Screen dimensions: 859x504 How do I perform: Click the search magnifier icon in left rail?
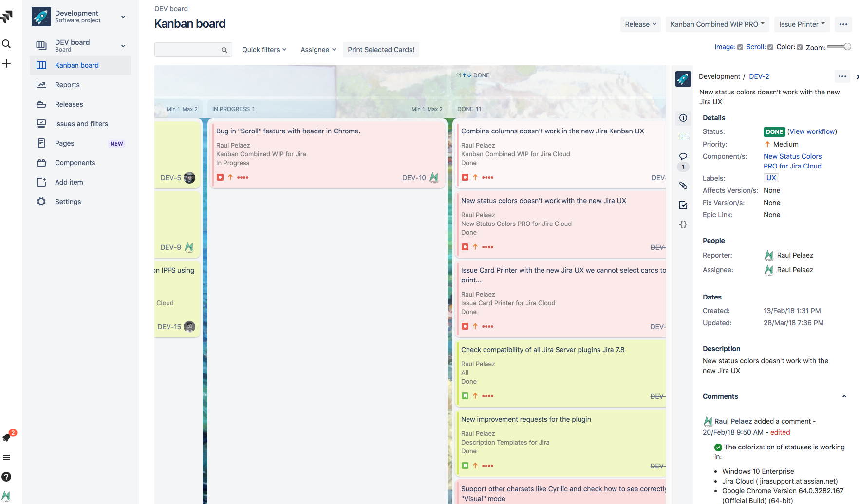[x=6, y=44]
